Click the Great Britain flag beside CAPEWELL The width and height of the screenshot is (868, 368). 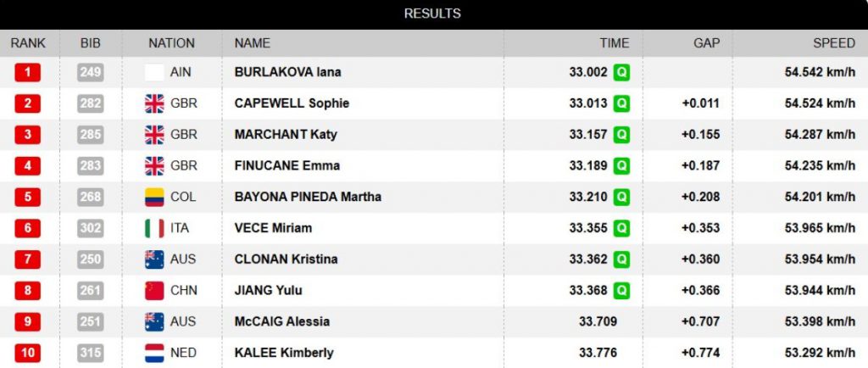coord(154,103)
